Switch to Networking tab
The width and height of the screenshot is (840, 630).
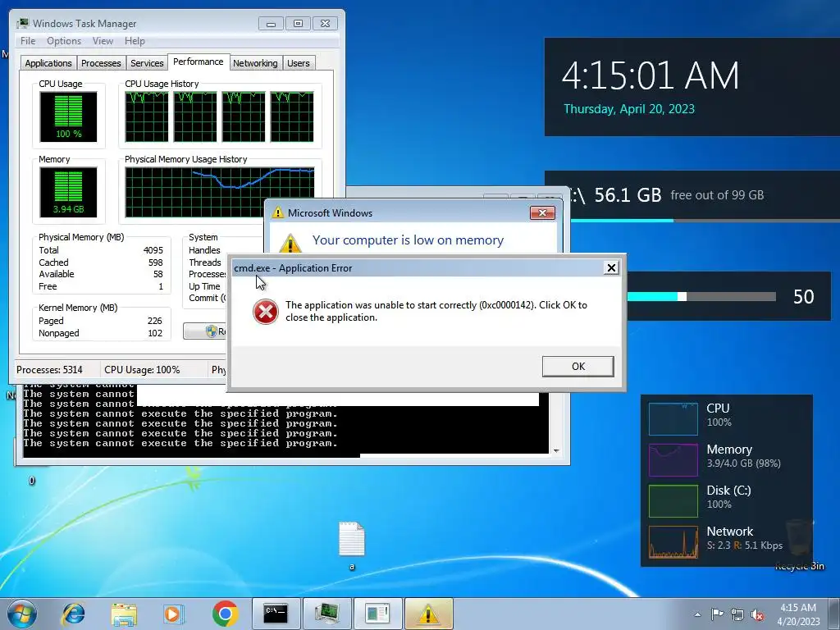click(x=255, y=63)
